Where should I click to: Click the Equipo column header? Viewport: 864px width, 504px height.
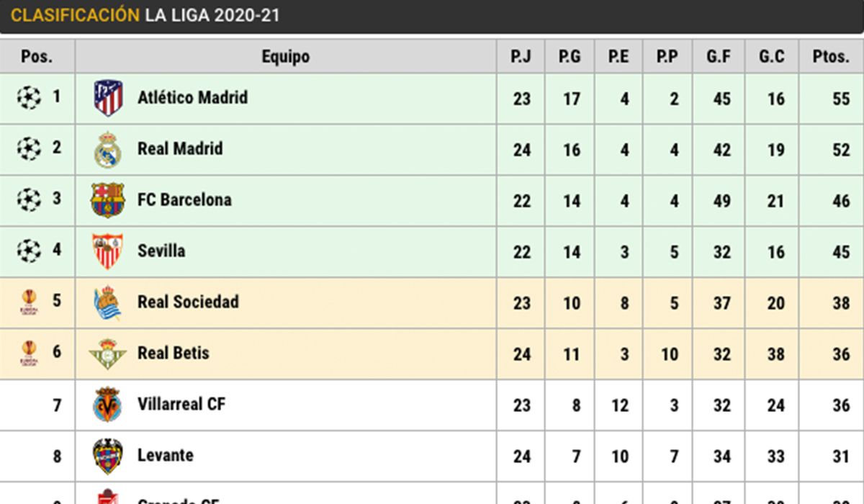pos(286,57)
